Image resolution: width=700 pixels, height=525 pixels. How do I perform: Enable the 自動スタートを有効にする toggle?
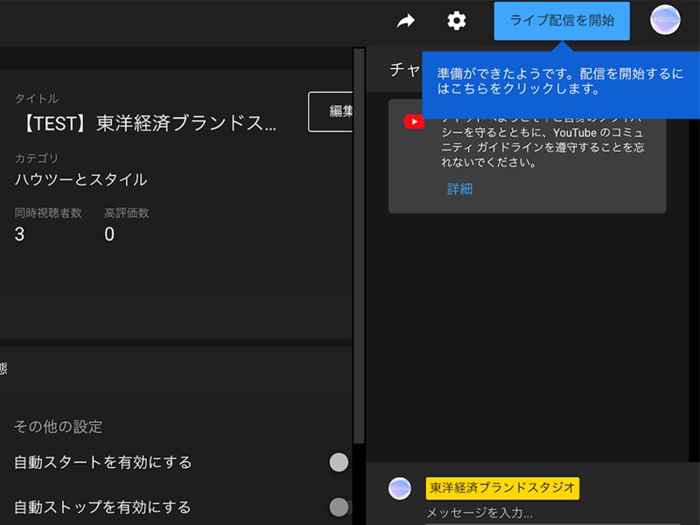click(x=340, y=462)
